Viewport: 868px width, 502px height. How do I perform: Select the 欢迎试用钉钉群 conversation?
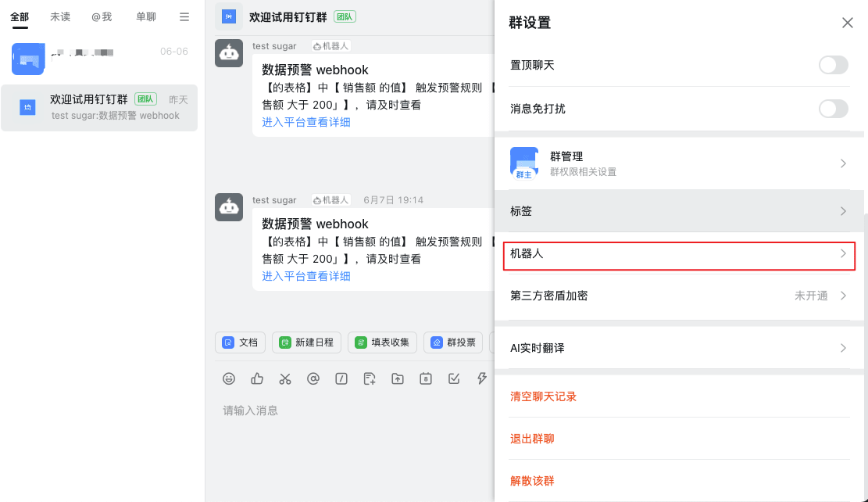tap(99, 107)
